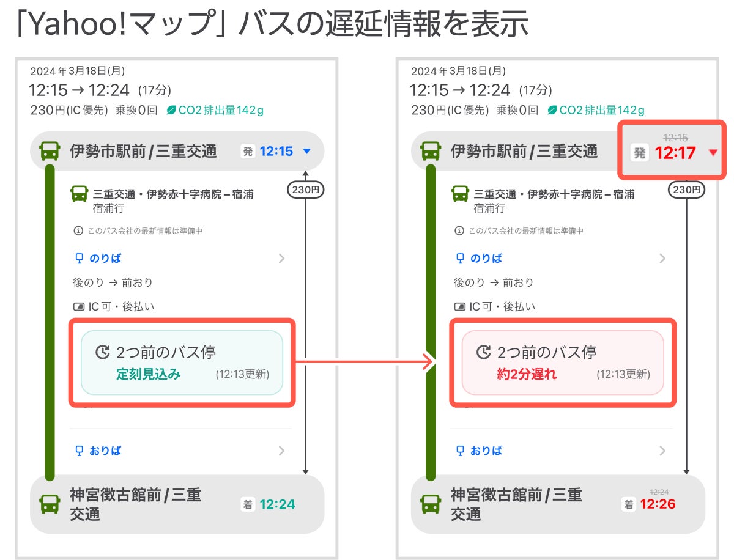Click the bus icon beside 神宮徴古館前 in left panel
The image size is (734, 560).
point(50,504)
